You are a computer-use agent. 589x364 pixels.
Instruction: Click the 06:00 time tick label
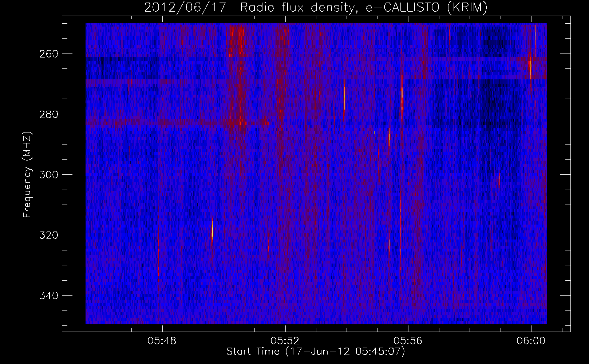(x=531, y=341)
